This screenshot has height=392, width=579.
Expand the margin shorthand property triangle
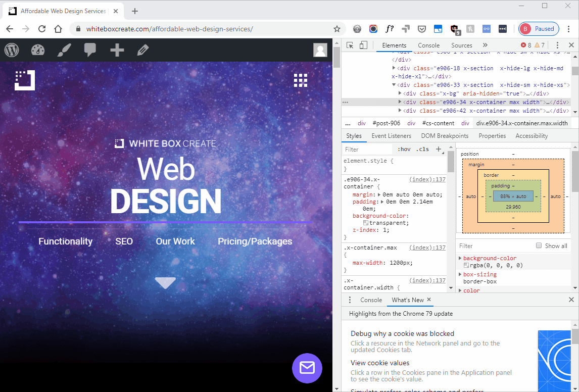point(379,194)
